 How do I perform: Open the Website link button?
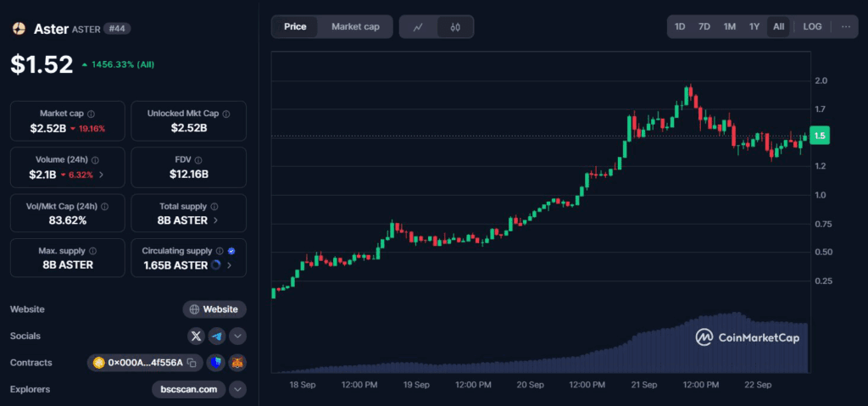214,309
